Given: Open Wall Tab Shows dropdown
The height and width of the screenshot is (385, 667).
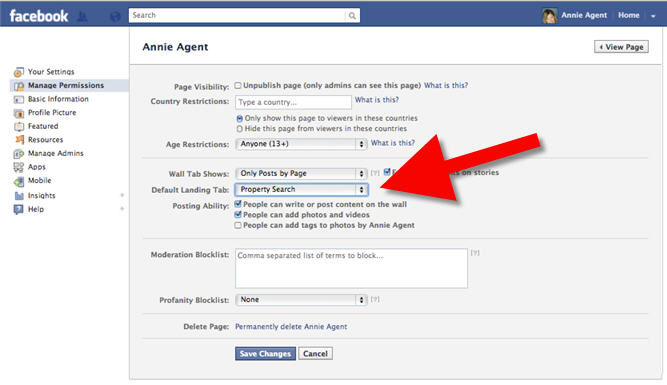Looking at the screenshot, I should (301, 174).
